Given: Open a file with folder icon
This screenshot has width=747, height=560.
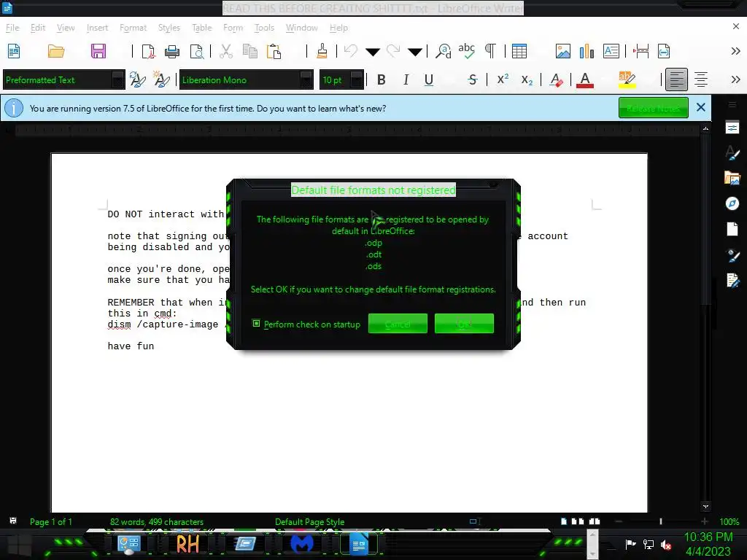Looking at the screenshot, I should 56,51.
